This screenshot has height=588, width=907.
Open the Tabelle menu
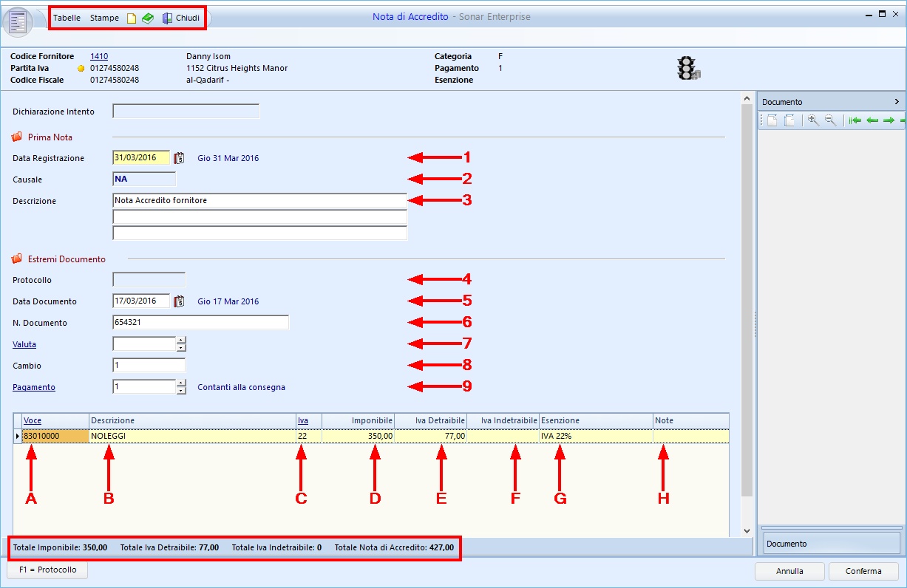pos(67,18)
